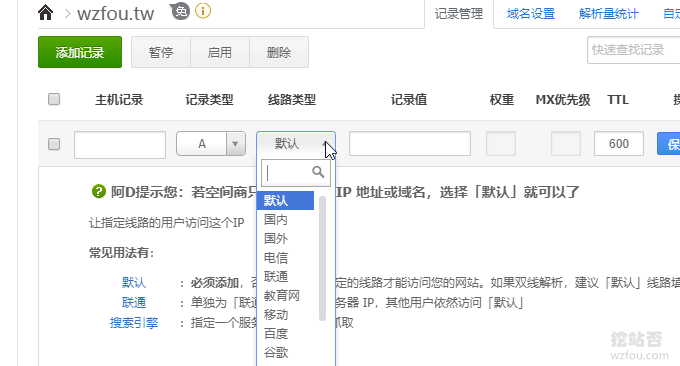This screenshot has height=366, width=680.
Task: Choose 默认 in line type list
Action: pos(285,201)
